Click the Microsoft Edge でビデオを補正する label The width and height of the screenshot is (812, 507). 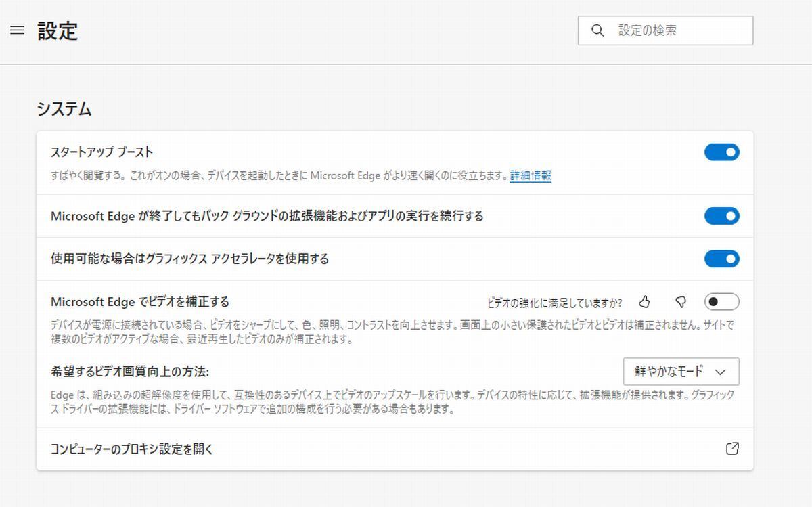(140, 301)
